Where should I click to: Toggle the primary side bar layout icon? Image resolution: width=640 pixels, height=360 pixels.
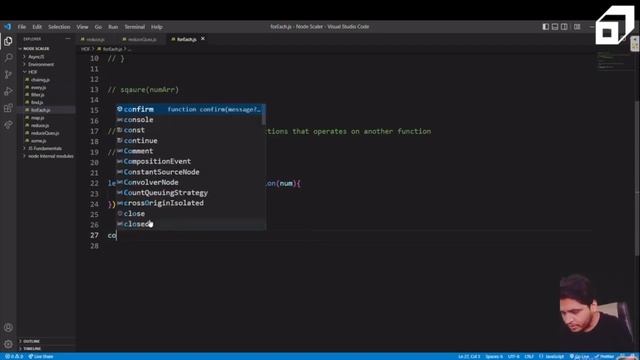pyautogui.click(x=545, y=27)
